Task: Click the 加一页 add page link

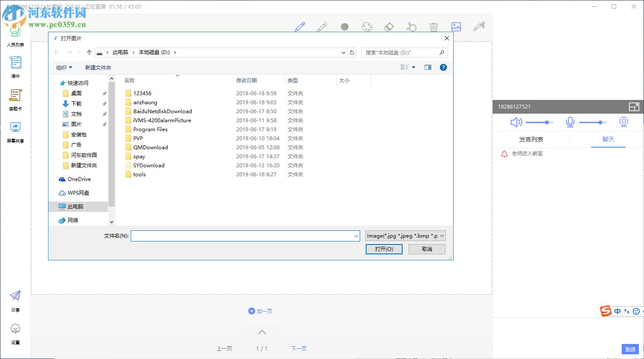Action: pos(260,311)
